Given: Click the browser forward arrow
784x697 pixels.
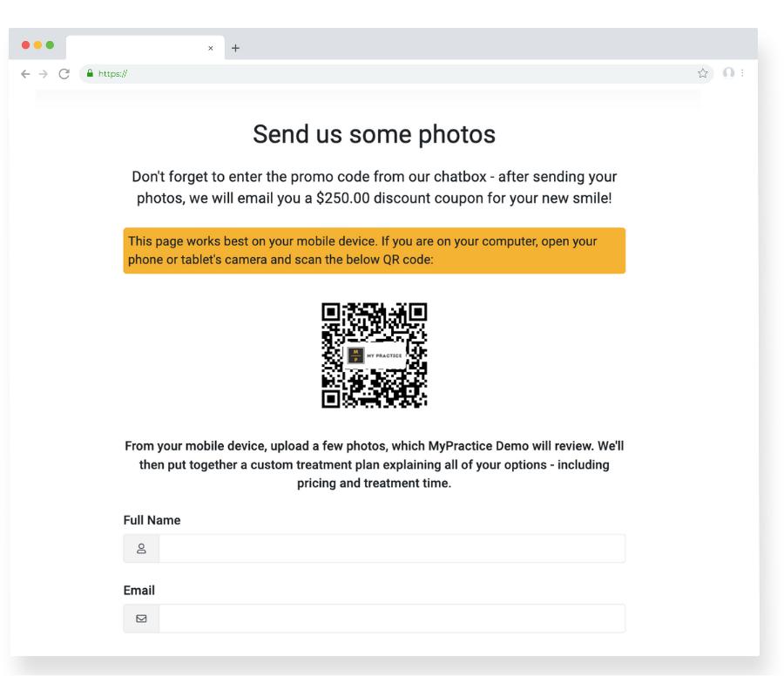Looking at the screenshot, I should tap(44, 74).
